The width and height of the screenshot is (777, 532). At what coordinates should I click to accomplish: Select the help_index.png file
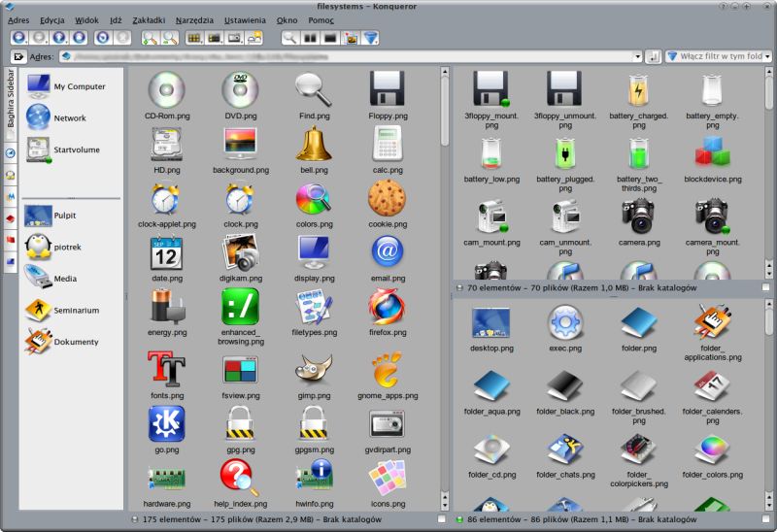240,483
